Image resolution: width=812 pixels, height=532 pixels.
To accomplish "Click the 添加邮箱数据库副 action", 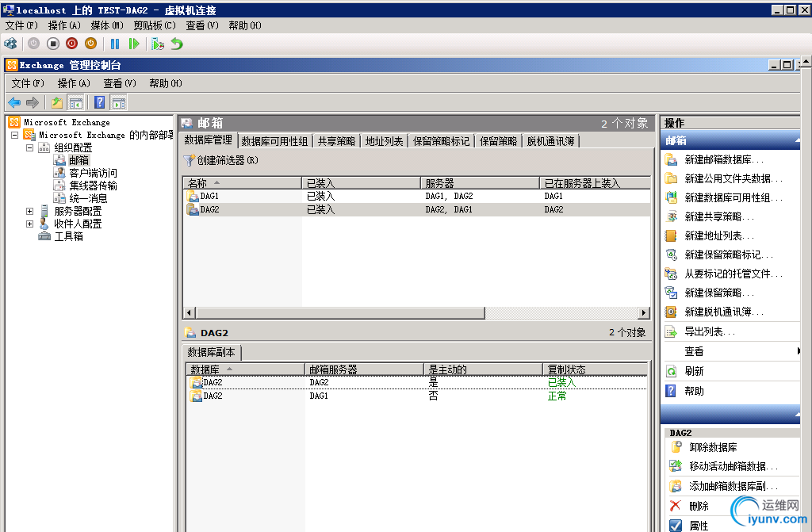I will coord(733,486).
